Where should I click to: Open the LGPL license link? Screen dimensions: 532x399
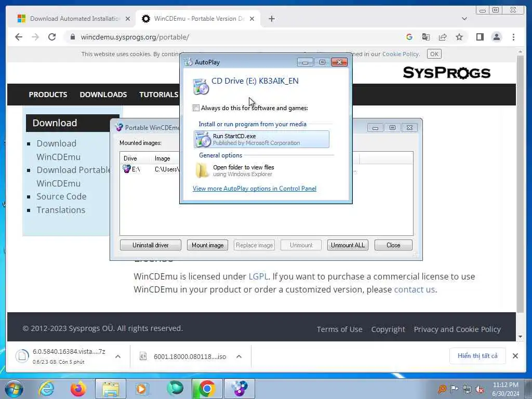click(x=258, y=276)
